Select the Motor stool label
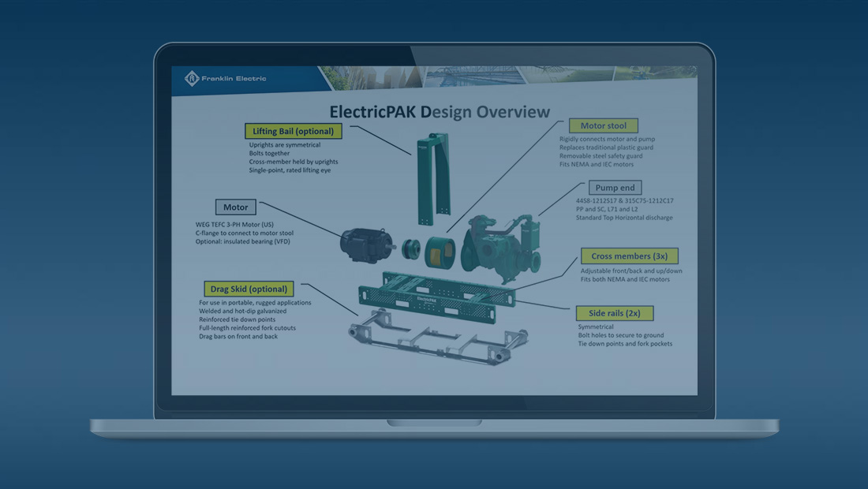Viewport: 868px width, 489px height. click(x=604, y=125)
